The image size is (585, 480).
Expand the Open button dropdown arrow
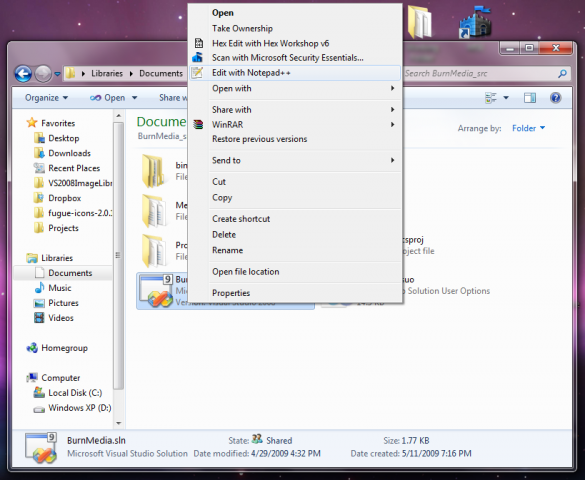135,98
